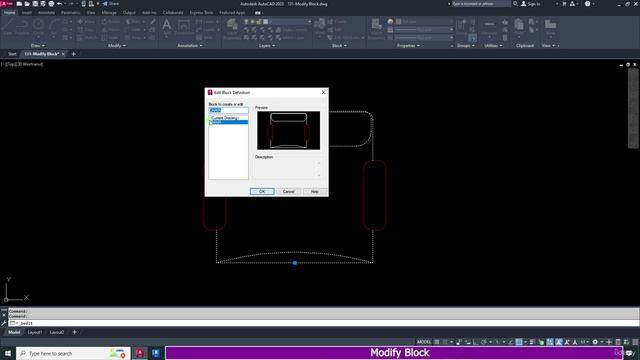640x360 pixels.
Task: Select the Line tool in Draw panel
Action: [x=8, y=27]
